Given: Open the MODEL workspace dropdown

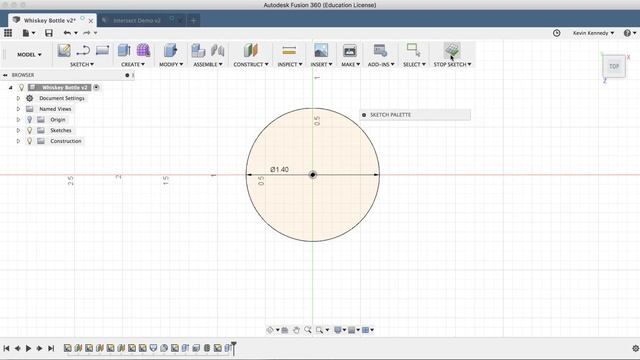Looking at the screenshot, I should point(29,54).
